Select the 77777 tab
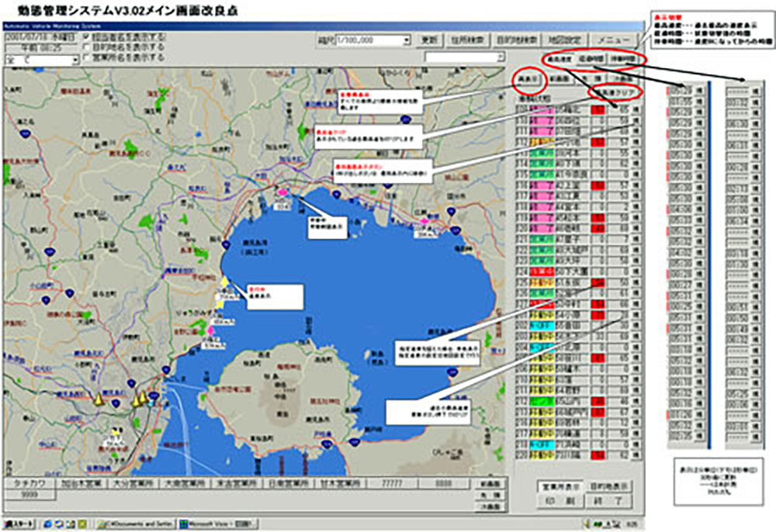This screenshot has height=532, width=776. click(x=393, y=484)
